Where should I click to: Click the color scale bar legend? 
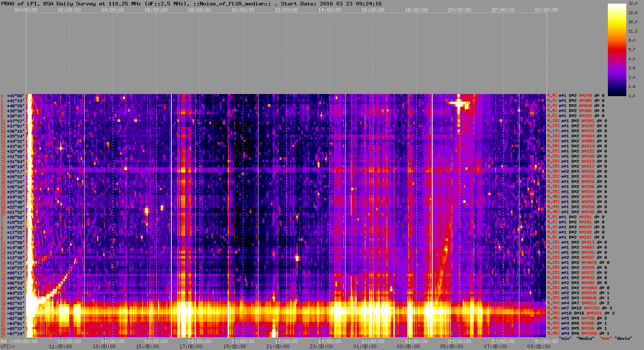pos(617,50)
